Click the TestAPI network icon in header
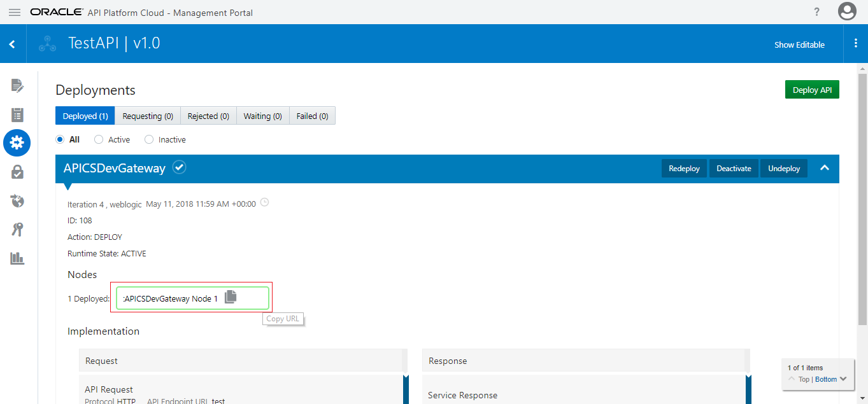868x404 pixels. tap(48, 43)
